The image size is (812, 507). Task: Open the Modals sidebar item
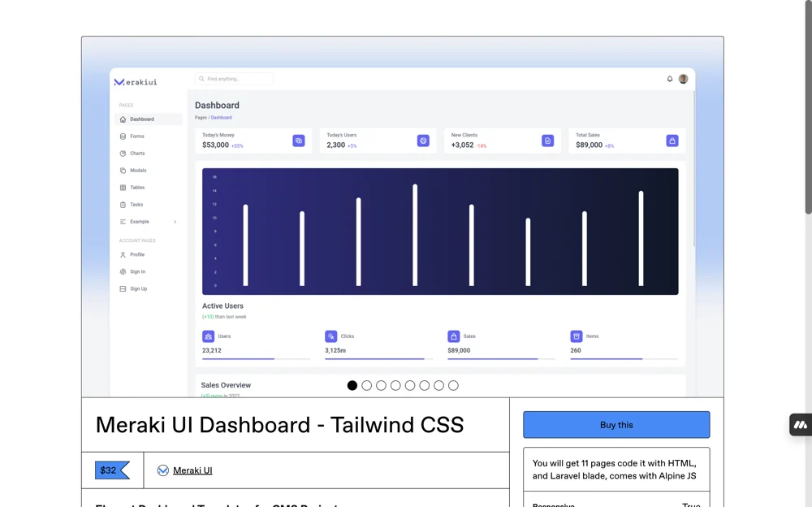149,171
